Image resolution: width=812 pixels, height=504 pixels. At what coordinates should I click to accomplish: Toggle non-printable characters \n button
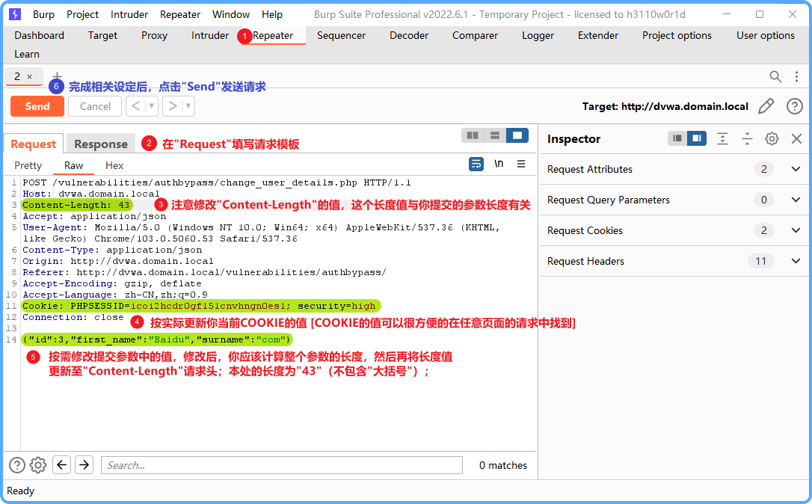[x=499, y=164]
